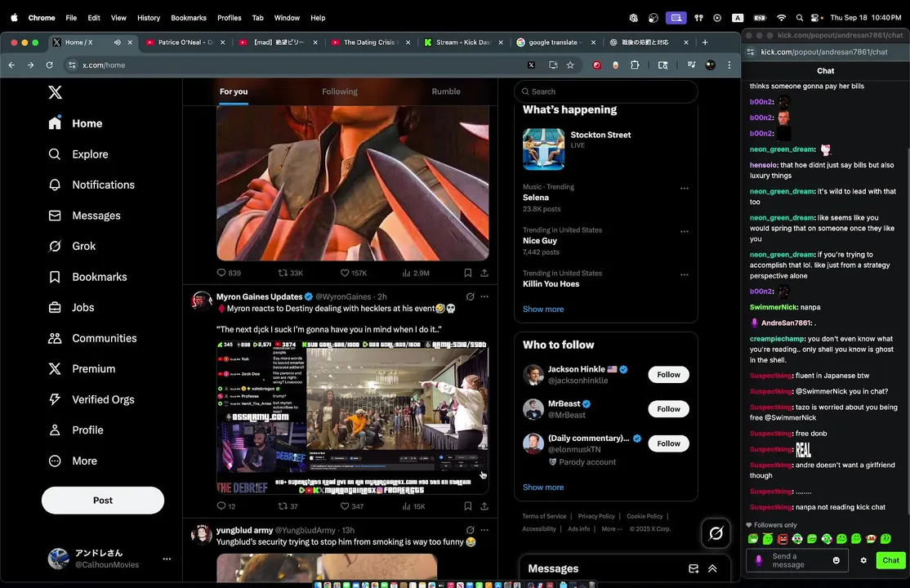
Task: Open more options on Myron Gaines post
Action: 484,296
